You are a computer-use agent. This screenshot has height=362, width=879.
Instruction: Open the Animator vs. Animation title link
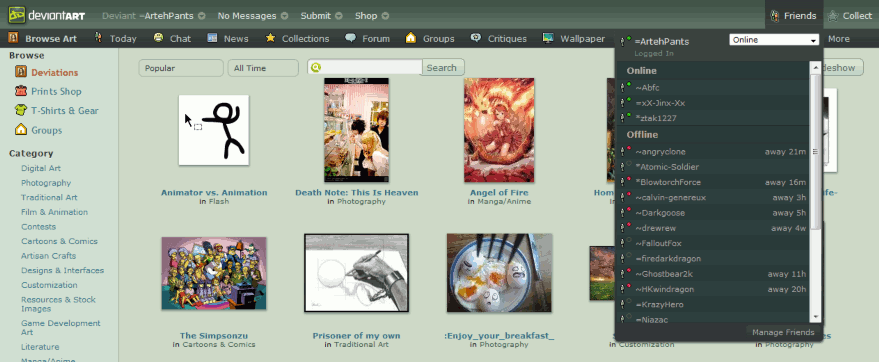click(214, 192)
